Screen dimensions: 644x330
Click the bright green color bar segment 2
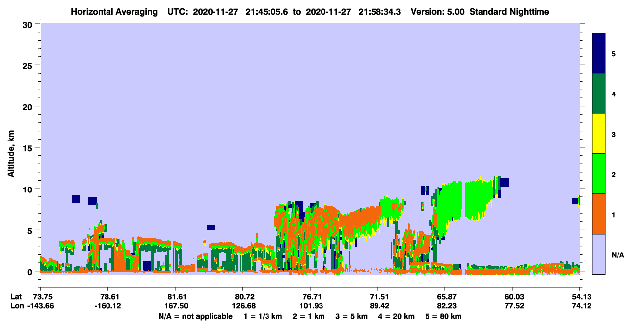(599, 174)
